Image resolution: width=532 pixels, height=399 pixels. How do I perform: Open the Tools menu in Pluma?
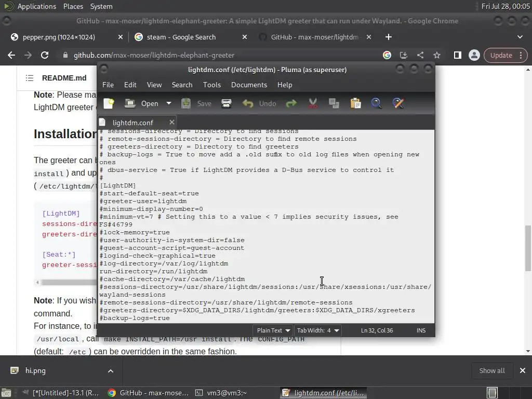coord(212,85)
